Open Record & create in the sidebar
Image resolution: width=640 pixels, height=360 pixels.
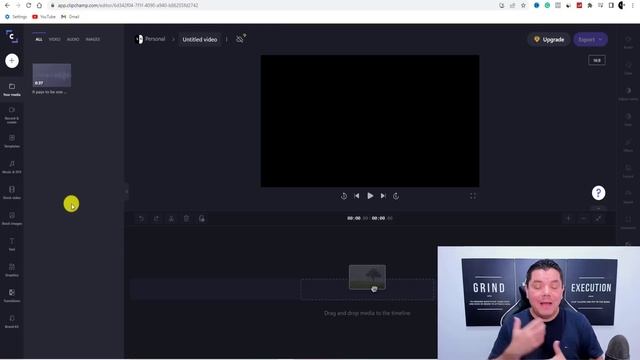point(12,115)
